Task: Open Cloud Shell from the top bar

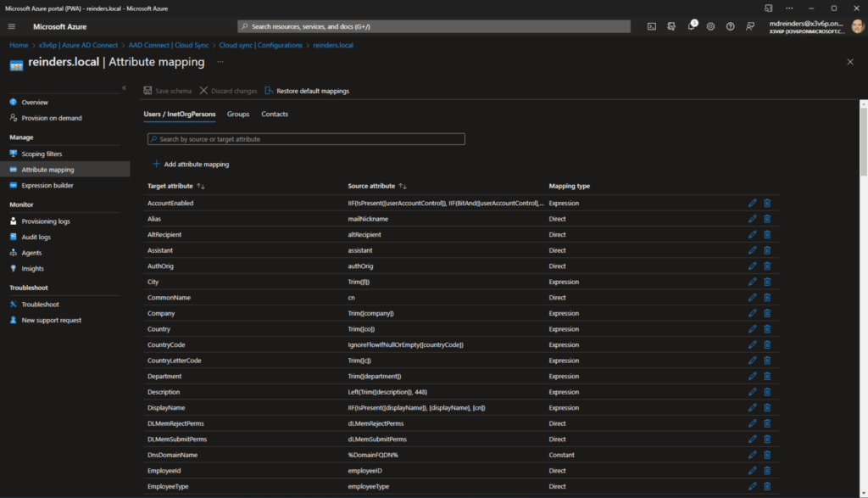Action: (x=652, y=26)
